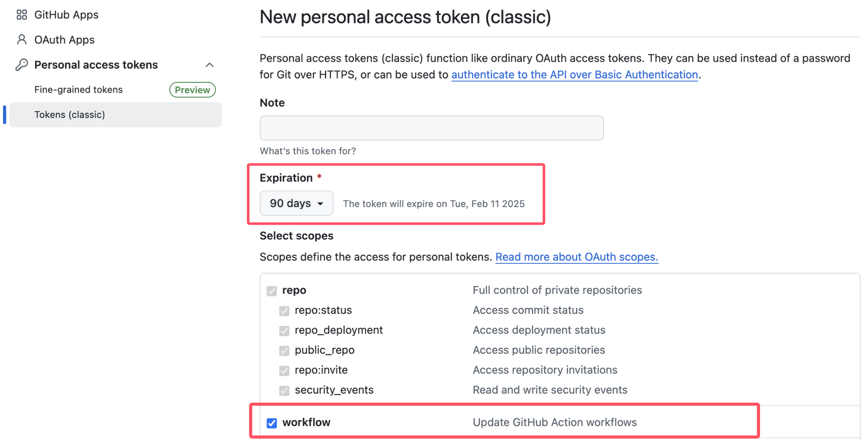Click the Personal access tokens key icon
The height and width of the screenshot is (440, 868).
click(x=21, y=64)
